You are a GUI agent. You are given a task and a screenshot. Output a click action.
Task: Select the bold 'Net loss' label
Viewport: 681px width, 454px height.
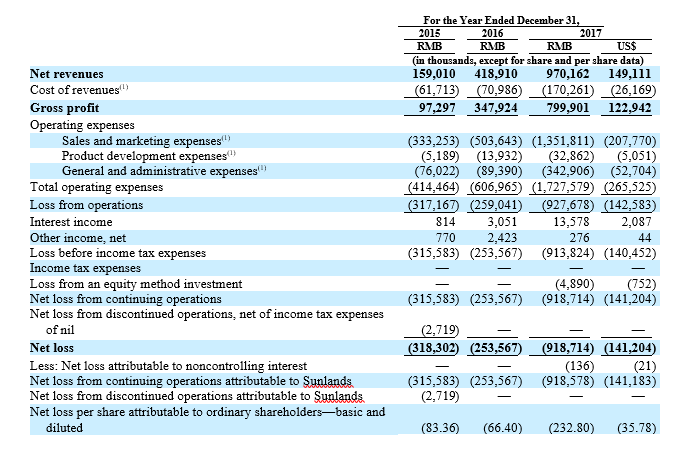point(52,348)
